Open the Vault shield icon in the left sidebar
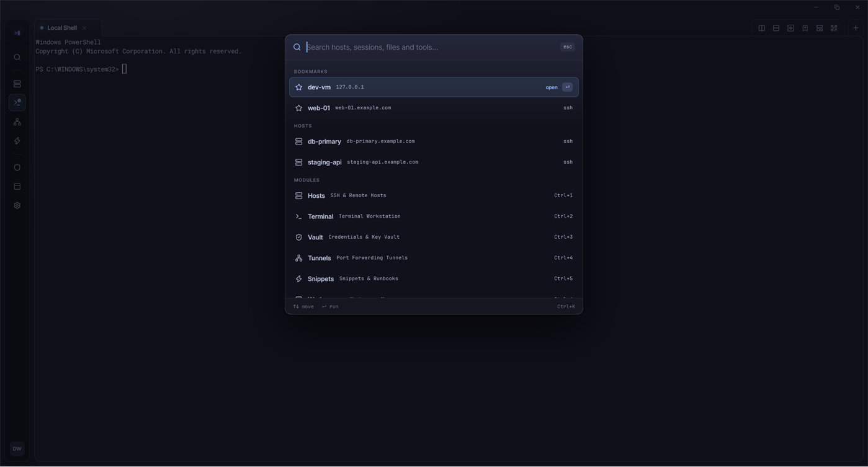This screenshot has height=467, width=868. click(17, 167)
